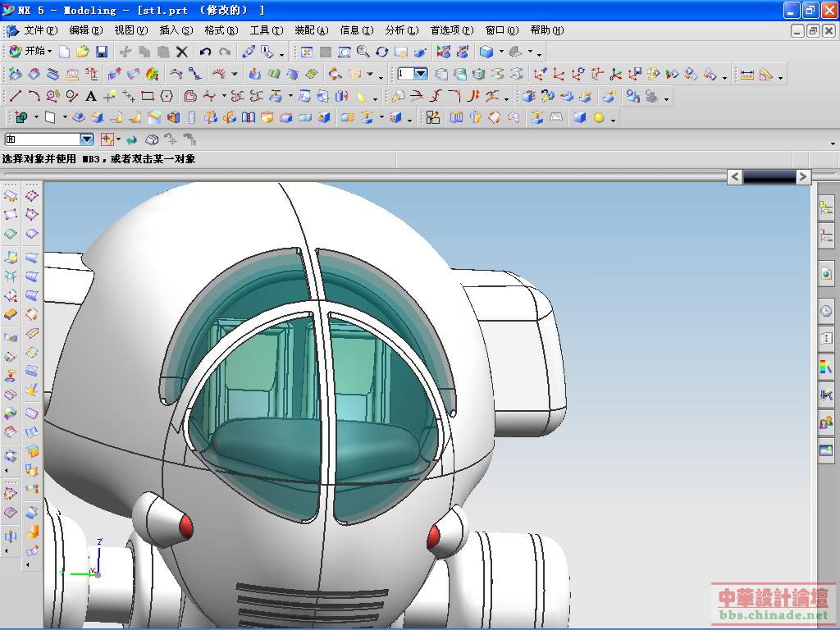Open the 插入 (Insert) menu
Screen dimensions: 840x630
176,30
